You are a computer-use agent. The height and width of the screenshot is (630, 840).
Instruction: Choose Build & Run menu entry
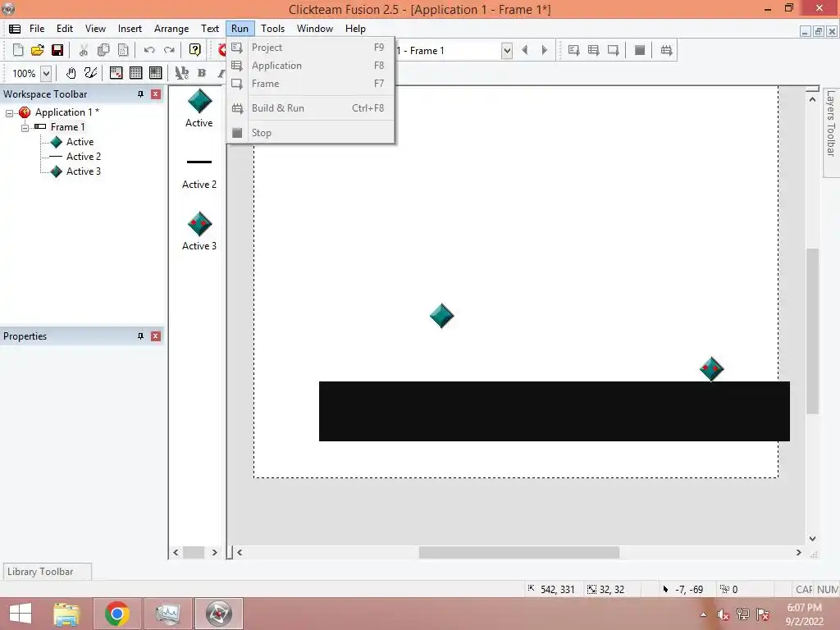pyautogui.click(x=311, y=108)
